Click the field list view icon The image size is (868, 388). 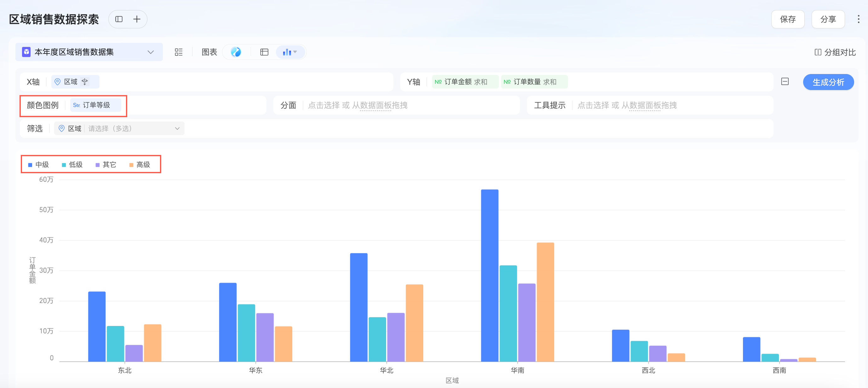(179, 52)
